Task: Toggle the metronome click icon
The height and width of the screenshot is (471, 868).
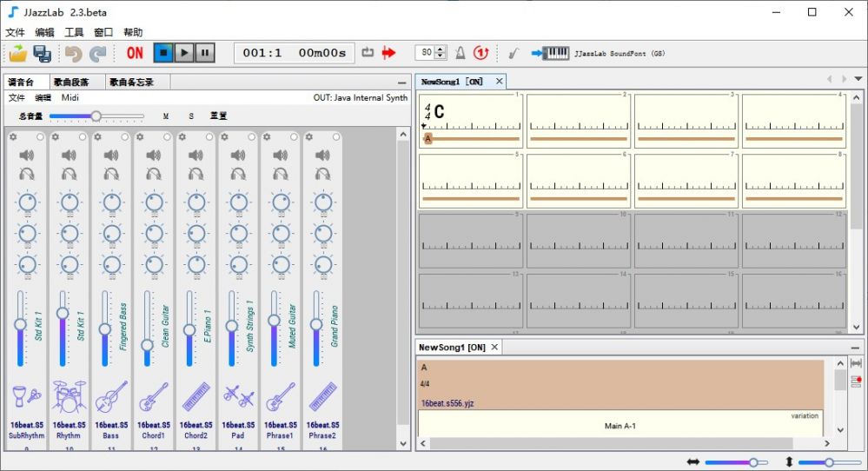Action: pos(460,53)
